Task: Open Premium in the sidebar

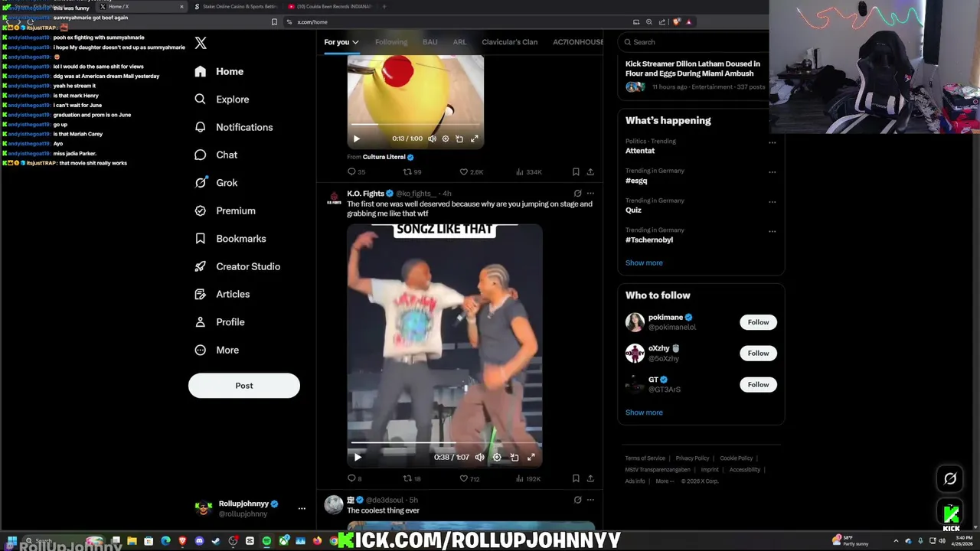Action: [x=225, y=210]
